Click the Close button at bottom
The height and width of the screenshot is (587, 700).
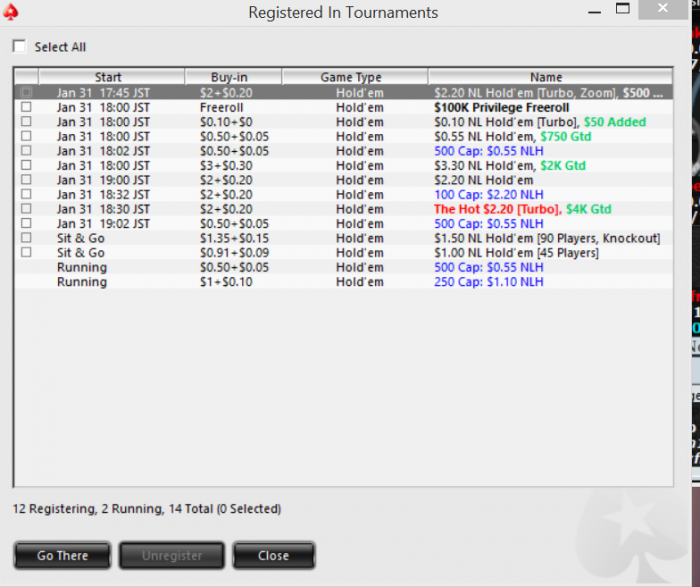[274, 555]
